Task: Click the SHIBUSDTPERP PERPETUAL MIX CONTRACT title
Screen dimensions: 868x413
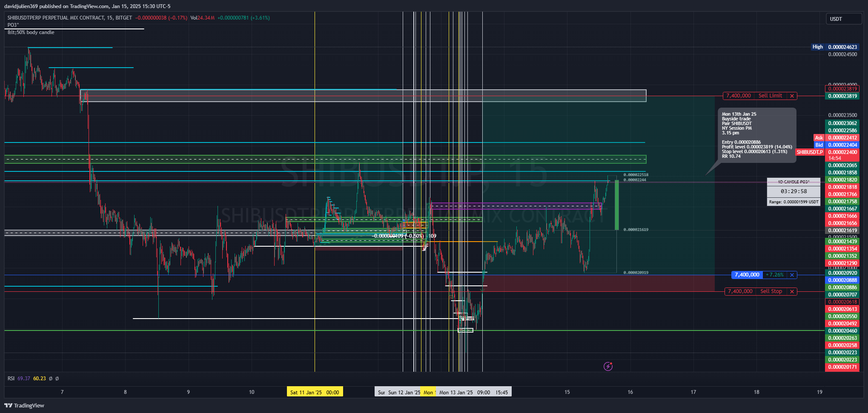Action: [70, 18]
